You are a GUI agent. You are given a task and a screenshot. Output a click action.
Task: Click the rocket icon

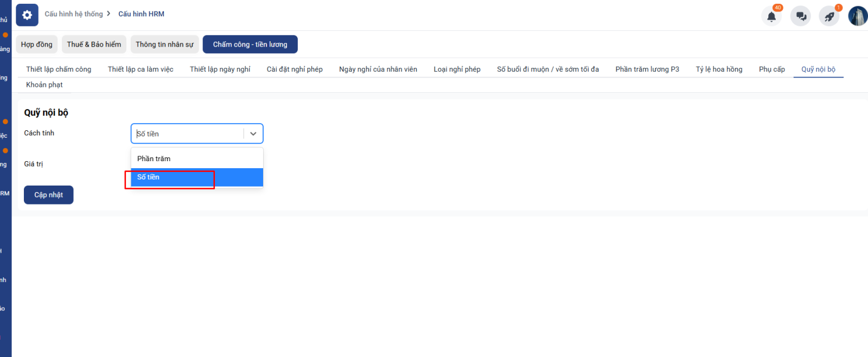point(829,16)
